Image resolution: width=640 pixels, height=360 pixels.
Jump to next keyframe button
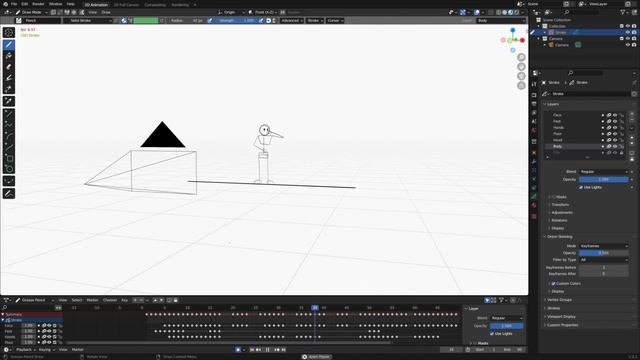(x=276, y=350)
